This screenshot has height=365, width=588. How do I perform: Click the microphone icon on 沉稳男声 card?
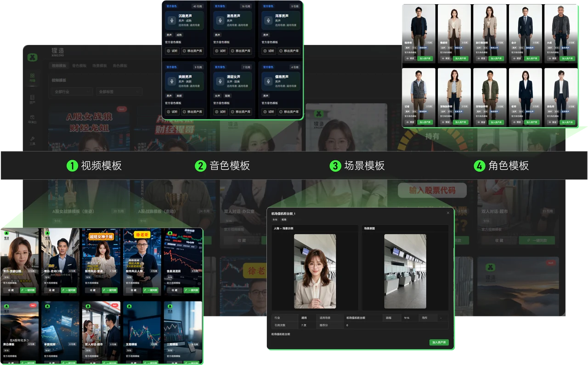[172, 21]
